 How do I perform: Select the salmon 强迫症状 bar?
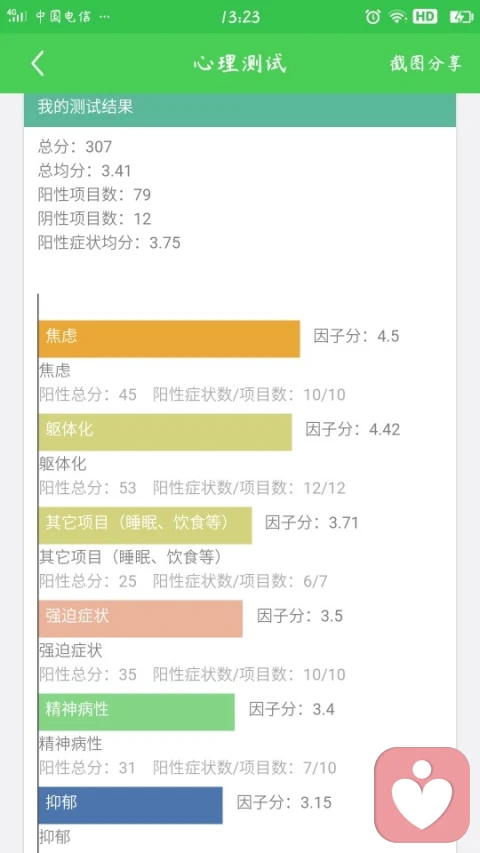pos(140,619)
